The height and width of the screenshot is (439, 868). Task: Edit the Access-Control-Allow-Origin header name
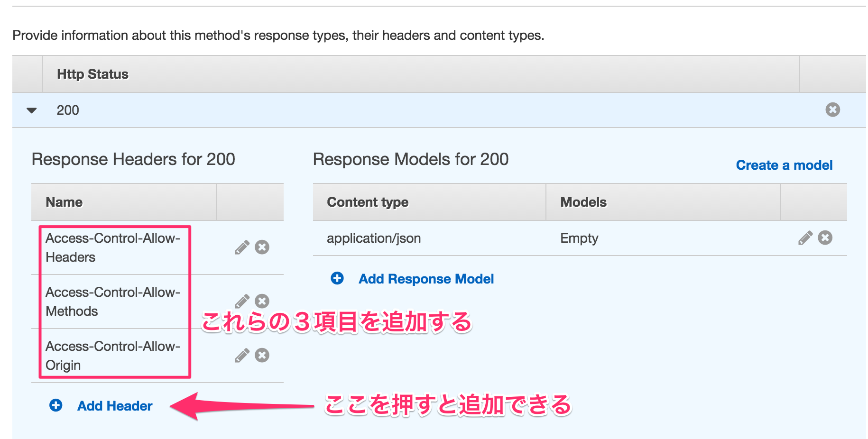(x=242, y=355)
